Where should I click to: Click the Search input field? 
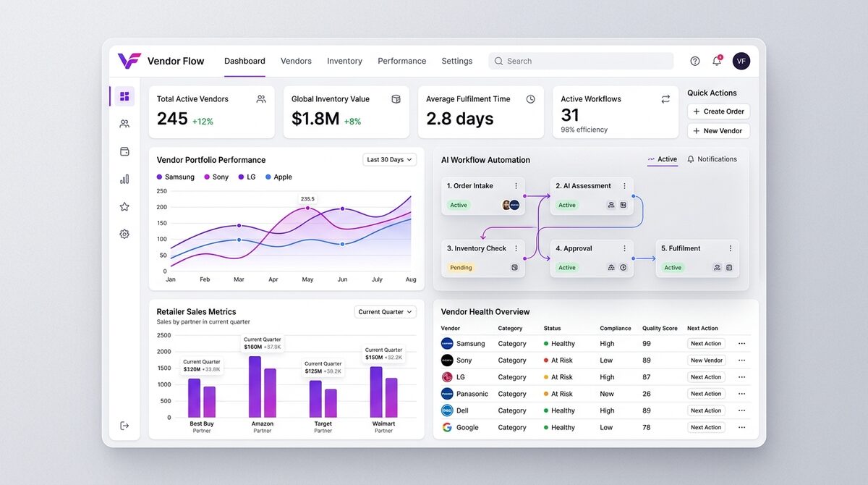point(581,61)
